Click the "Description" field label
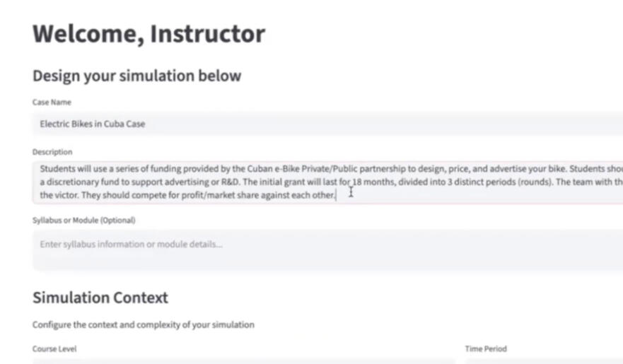 (x=52, y=152)
